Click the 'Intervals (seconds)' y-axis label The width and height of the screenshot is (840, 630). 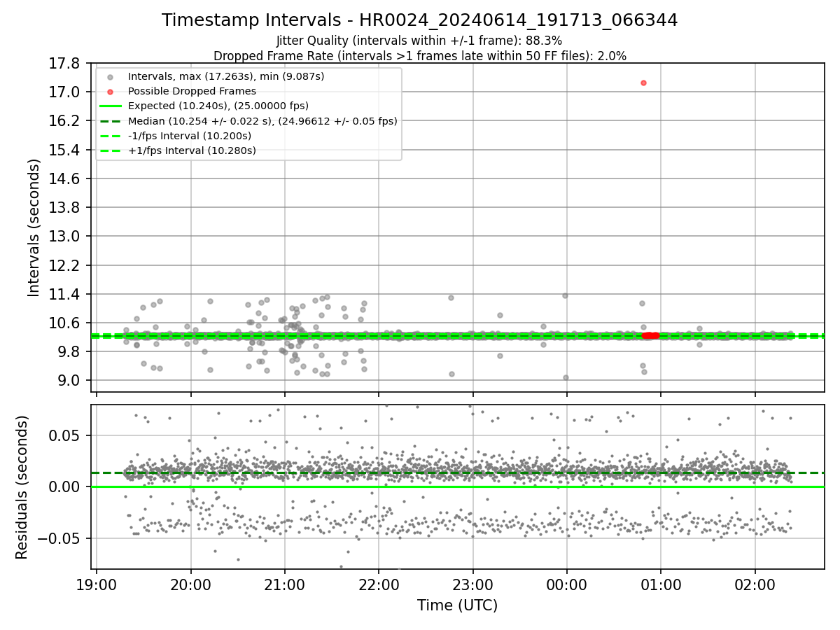pos(34,227)
